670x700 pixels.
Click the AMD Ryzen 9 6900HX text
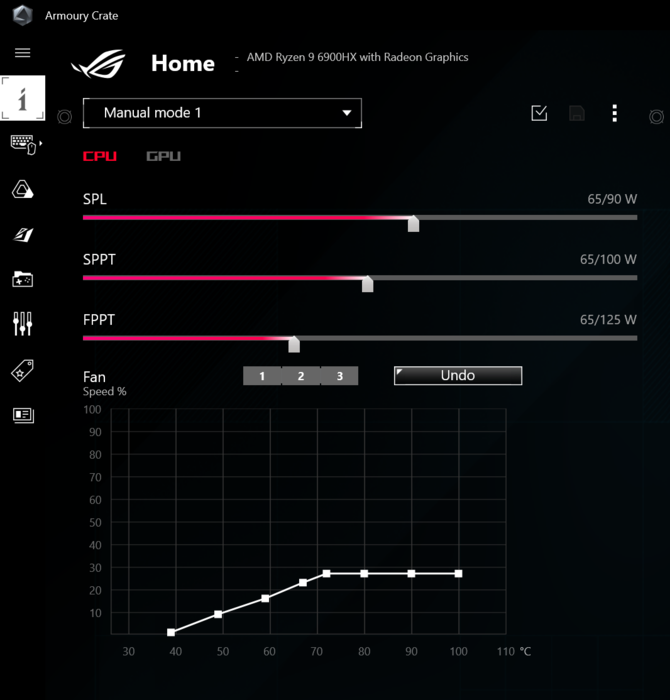358,57
